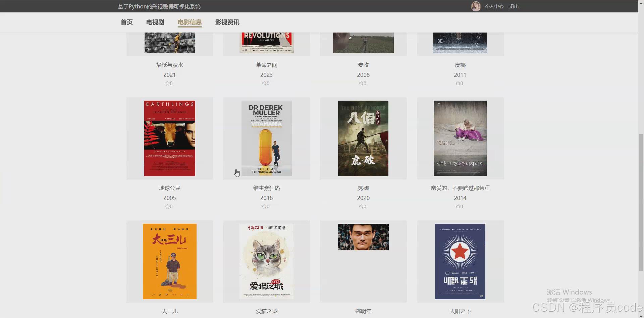Open the 亲爱的，不要跨过那条江 poster
The height and width of the screenshot is (318, 644).
point(460,138)
